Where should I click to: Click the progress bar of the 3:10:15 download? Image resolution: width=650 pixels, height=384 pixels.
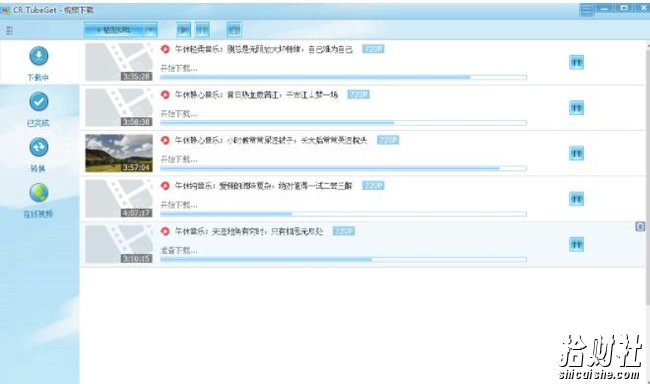[344, 260]
